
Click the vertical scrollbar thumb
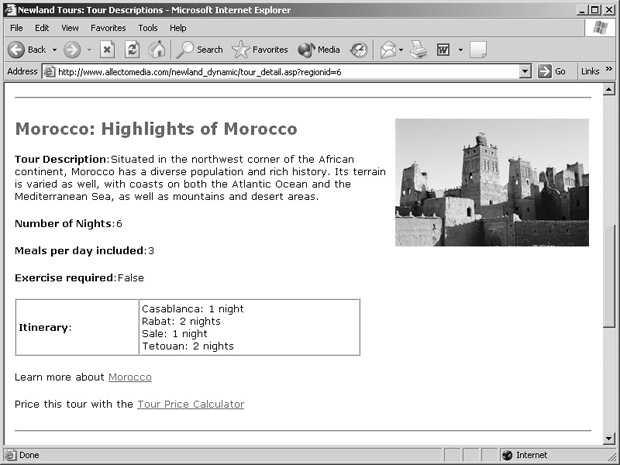pos(608,276)
